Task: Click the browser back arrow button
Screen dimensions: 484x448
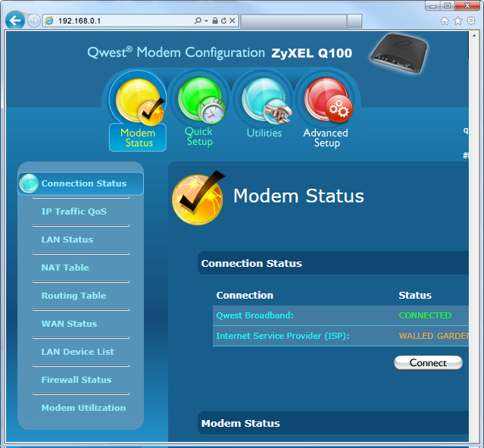Action: point(15,20)
